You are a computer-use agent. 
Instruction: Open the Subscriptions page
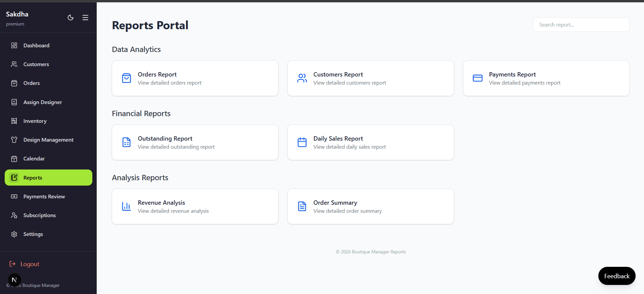click(x=48, y=215)
